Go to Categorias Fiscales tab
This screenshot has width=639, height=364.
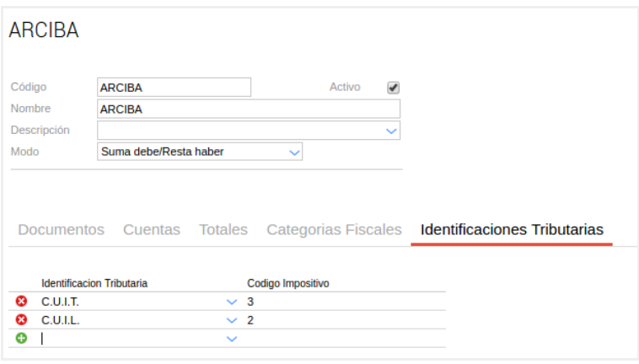pyautogui.click(x=334, y=229)
